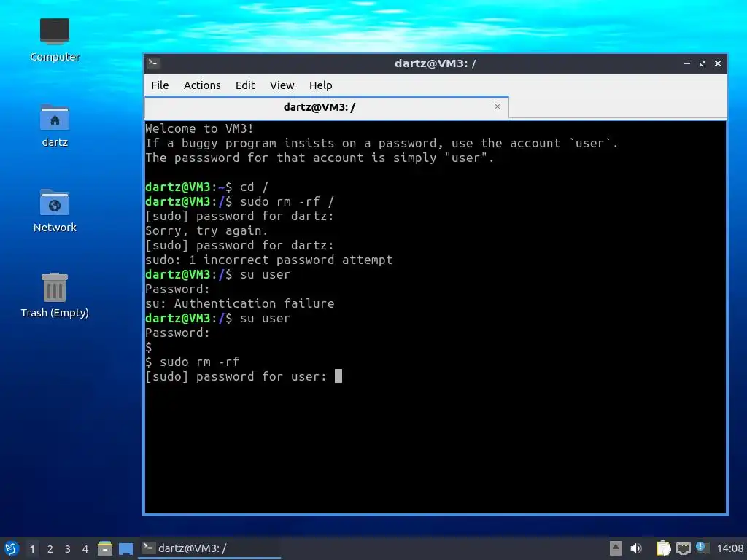Image resolution: width=747 pixels, height=560 pixels.
Task: Click the 'sudo rm -rf /' command line
Action: tap(239, 201)
